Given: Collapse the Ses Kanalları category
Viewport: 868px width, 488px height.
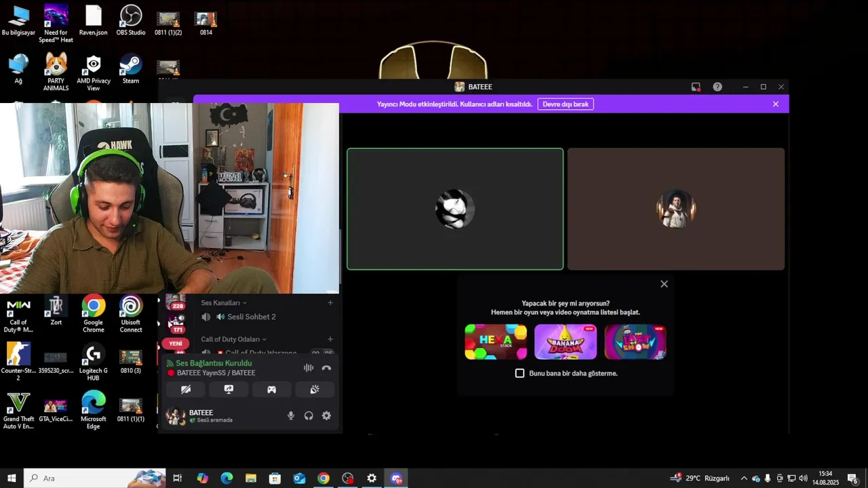Looking at the screenshot, I should pyautogui.click(x=224, y=303).
